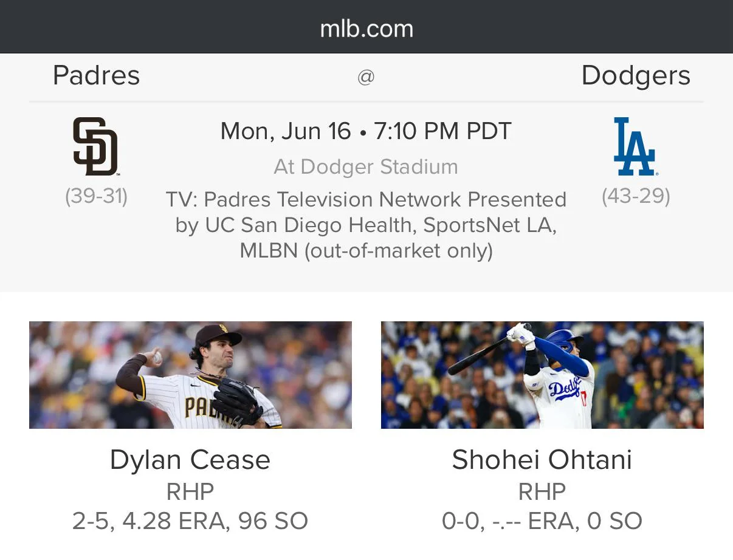Open the Shohei Ohtani player name link
Image resolution: width=733 pixels, height=560 pixels.
tap(542, 460)
